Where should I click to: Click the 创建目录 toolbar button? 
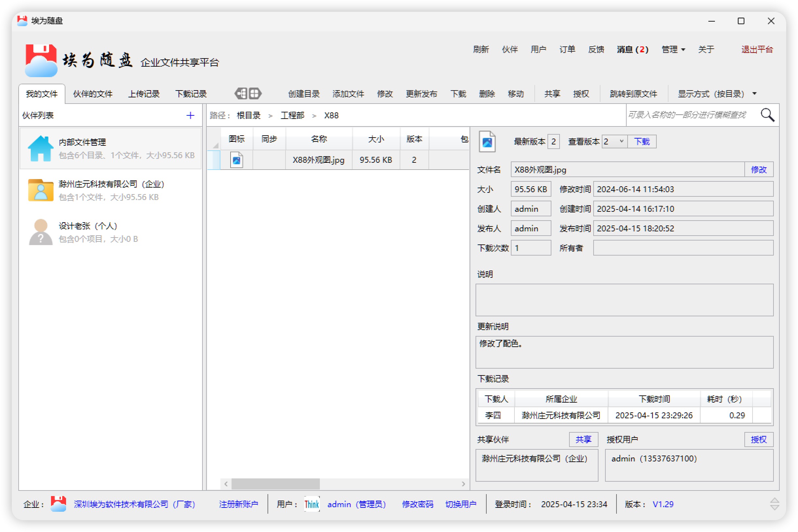304,94
